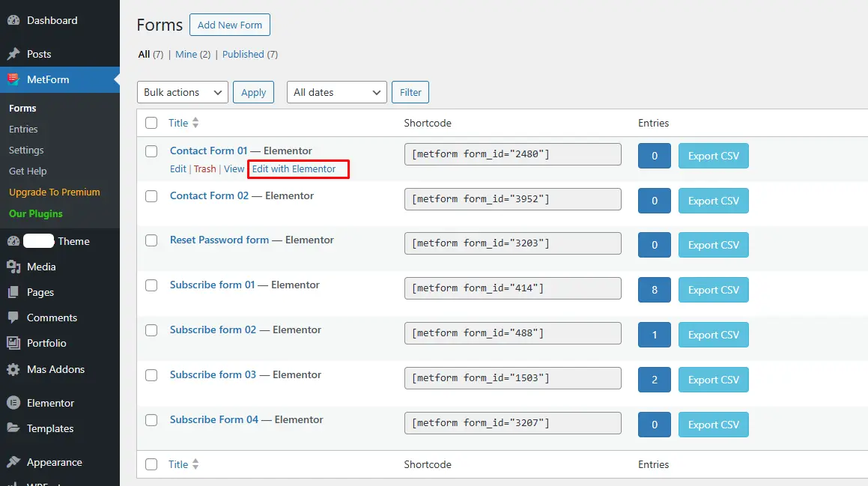Click entries count 1 for Subscribe form 02
Screen dimensions: 868x486
(655, 335)
